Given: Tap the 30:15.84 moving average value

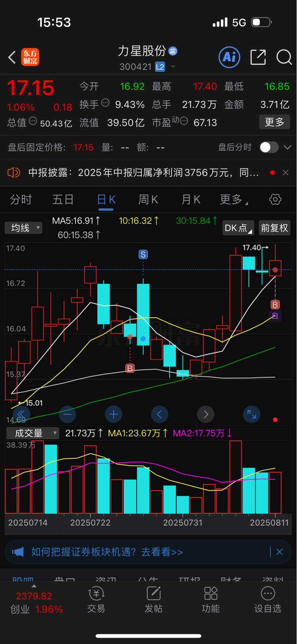Looking at the screenshot, I should coord(197,221).
